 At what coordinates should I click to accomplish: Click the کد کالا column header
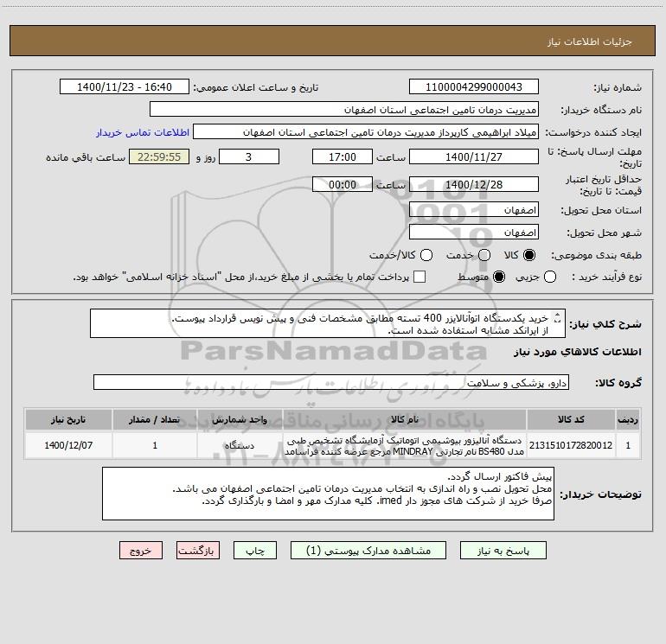pyautogui.click(x=571, y=419)
